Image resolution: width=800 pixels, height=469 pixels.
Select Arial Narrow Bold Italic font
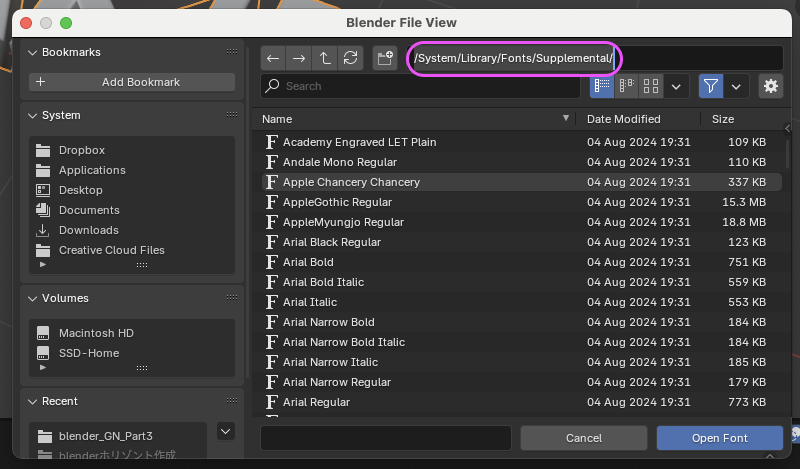click(x=521, y=342)
